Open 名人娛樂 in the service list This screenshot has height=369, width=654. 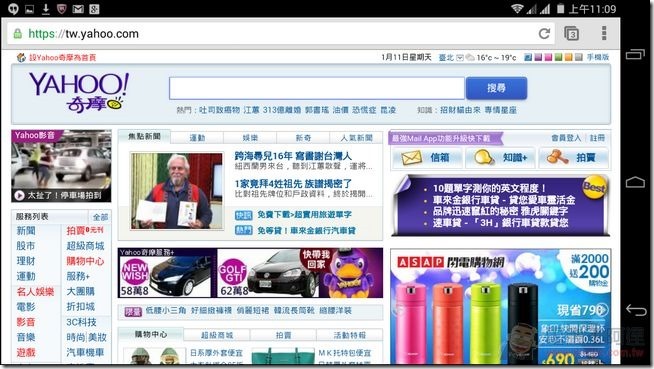35,291
